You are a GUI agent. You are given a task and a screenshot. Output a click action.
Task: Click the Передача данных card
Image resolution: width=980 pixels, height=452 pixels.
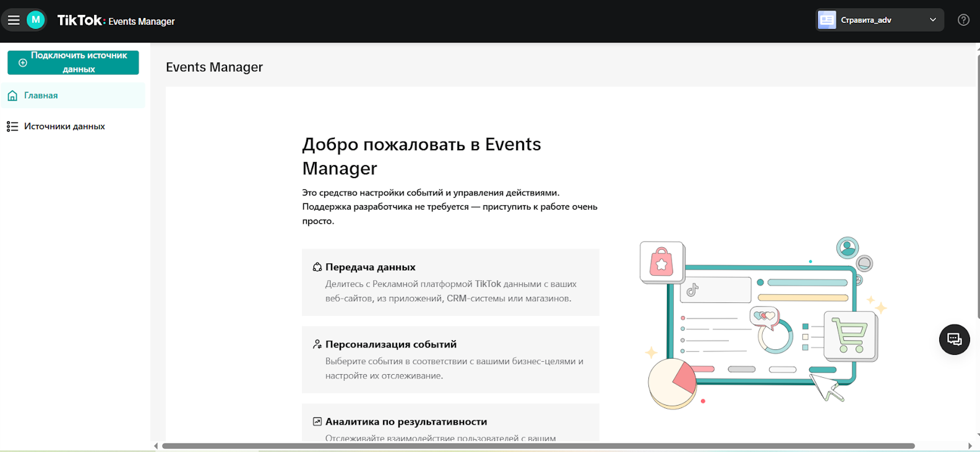coord(450,283)
